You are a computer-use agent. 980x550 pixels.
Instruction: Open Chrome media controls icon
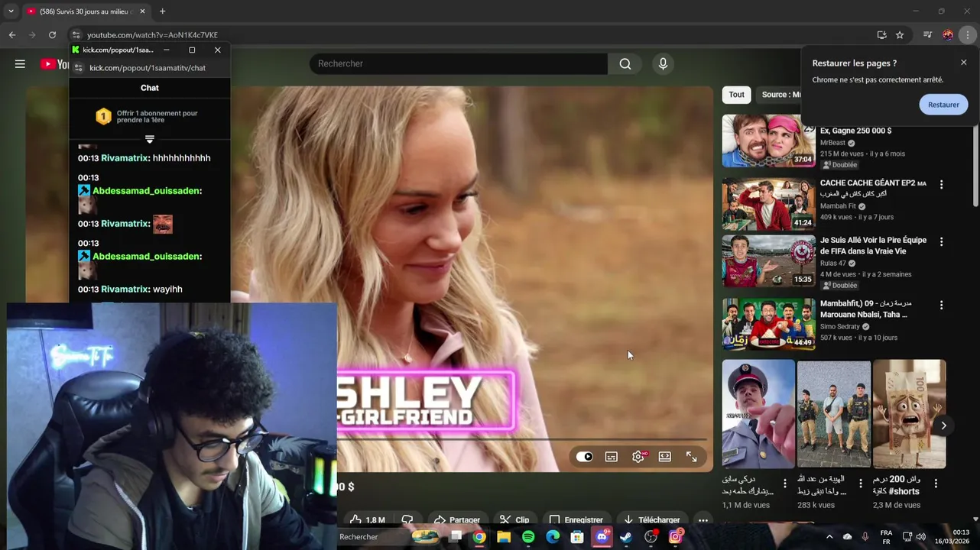click(927, 35)
